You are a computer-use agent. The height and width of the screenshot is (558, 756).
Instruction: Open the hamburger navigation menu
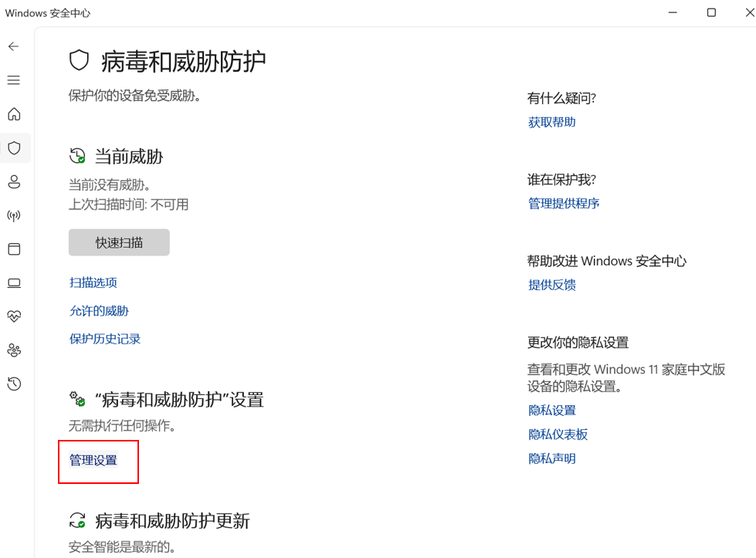[x=13, y=80]
